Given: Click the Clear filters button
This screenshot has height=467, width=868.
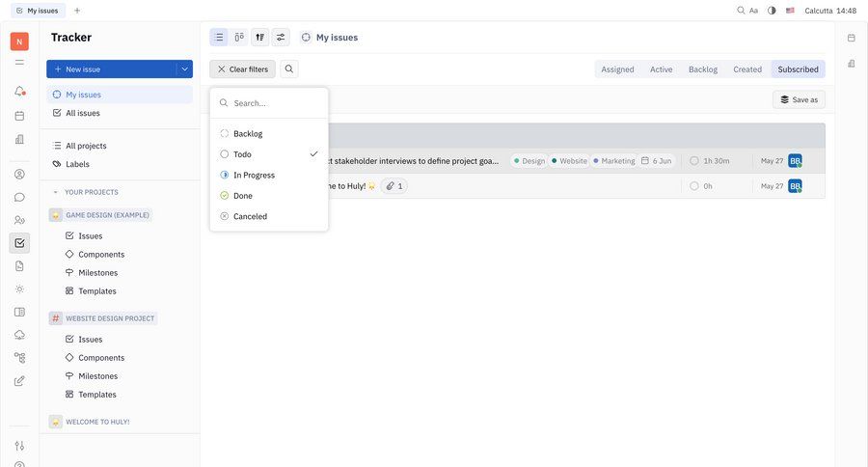Looking at the screenshot, I should pos(242,69).
